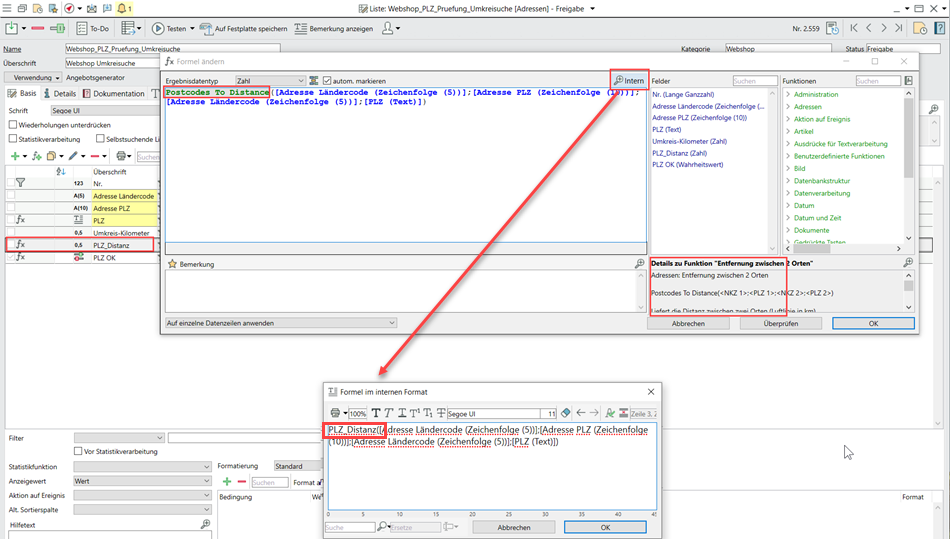This screenshot has height=539, width=950.
Task: Switch to the Details tab
Action: (x=58, y=94)
